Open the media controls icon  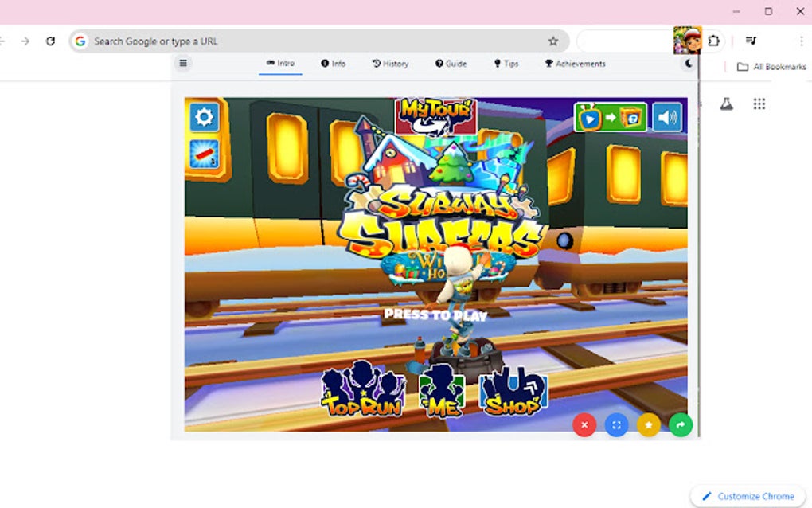coord(751,41)
